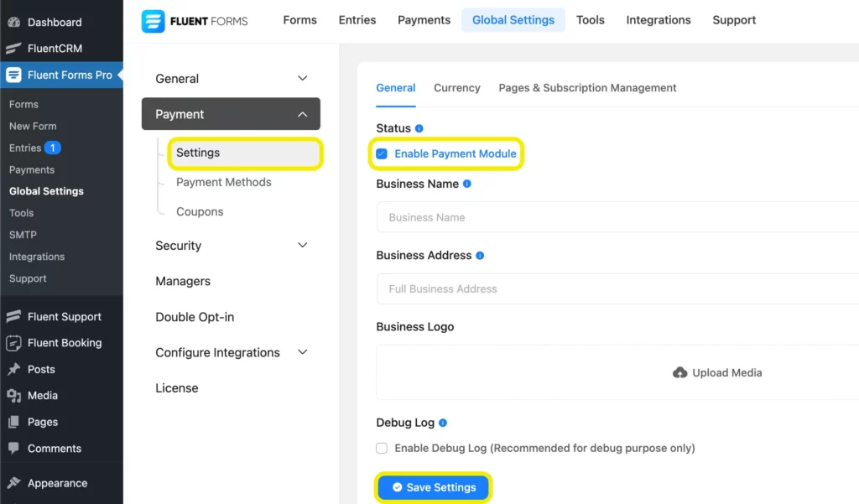Collapse the Payment section chevron
Image resolution: width=859 pixels, height=504 pixels.
pyautogui.click(x=302, y=114)
